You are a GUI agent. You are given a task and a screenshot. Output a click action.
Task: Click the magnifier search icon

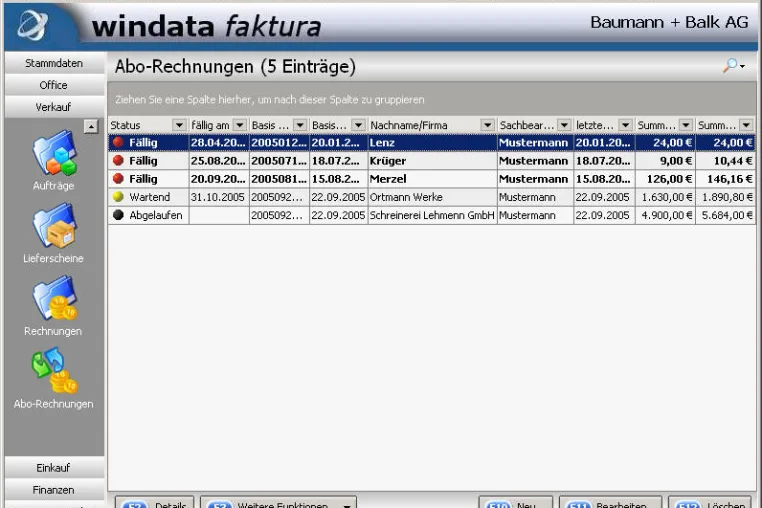(730, 65)
